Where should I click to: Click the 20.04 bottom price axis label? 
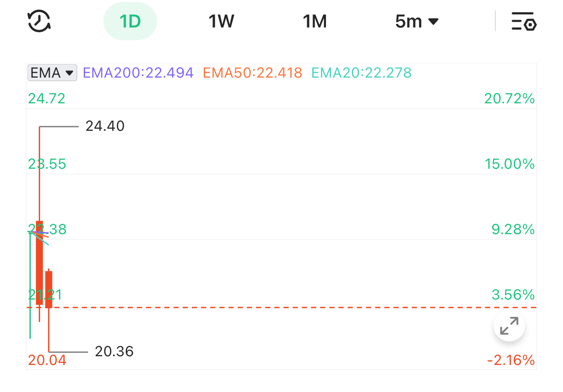click(47, 360)
